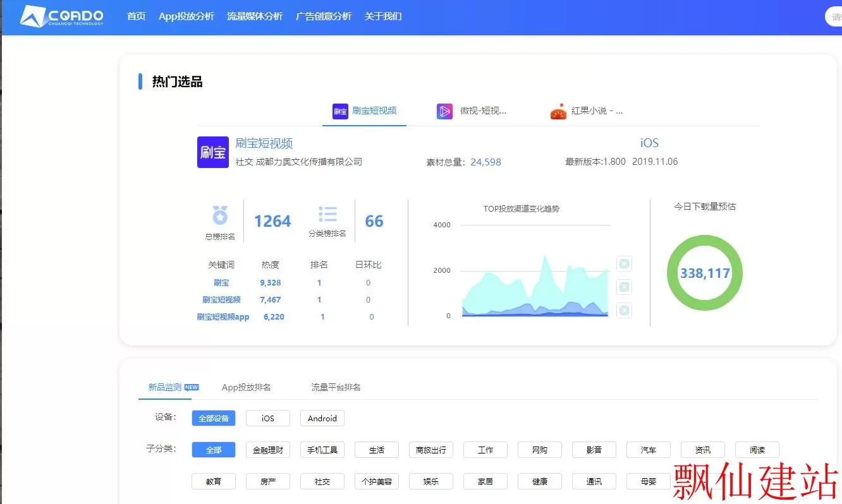This screenshot has height=504, width=842.
Task: Filter by 母婴 subcategory
Action: tap(649, 481)
